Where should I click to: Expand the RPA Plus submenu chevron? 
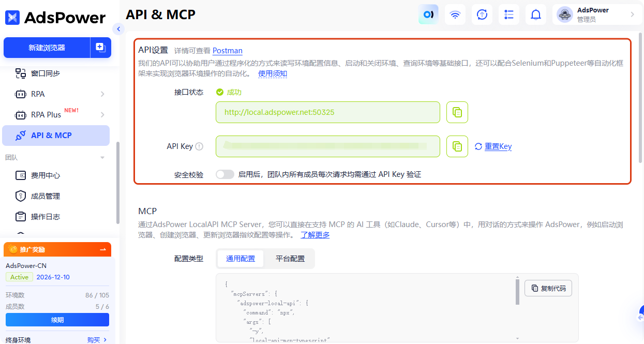pyautogui.click(x=102, y=115)
